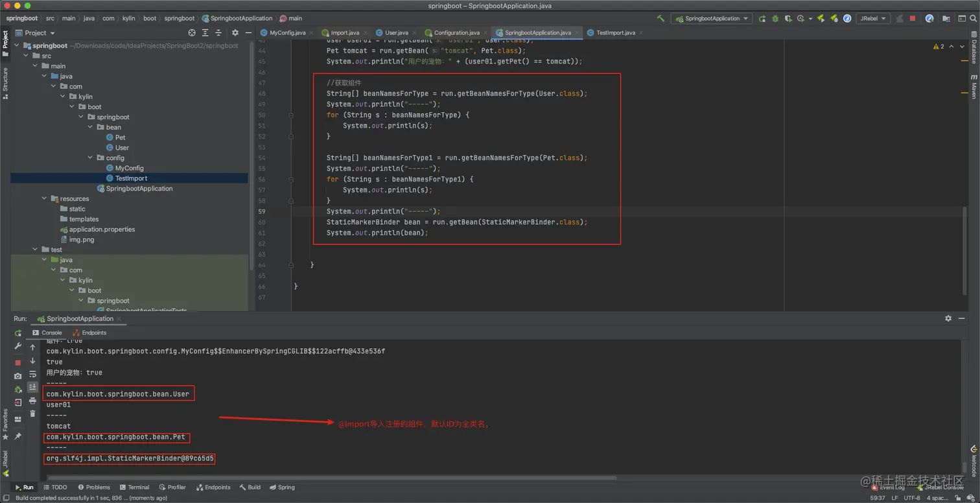The width and height of the screenshot is (980, 503).
Task: Run with JRebel rocket icon
Action: click(x=821, y=19)
